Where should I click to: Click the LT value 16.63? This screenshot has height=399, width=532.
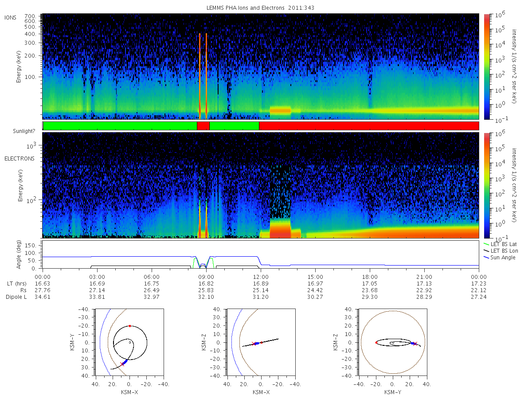pos(43,283)
